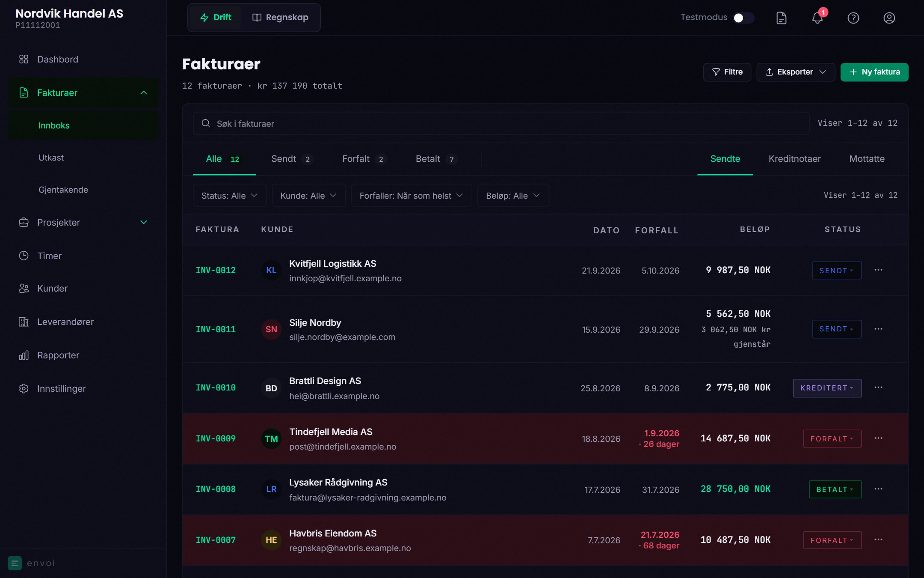Toggle the Testmodus switch
This screenshot has width=924, height=578.
click(743, 18)
